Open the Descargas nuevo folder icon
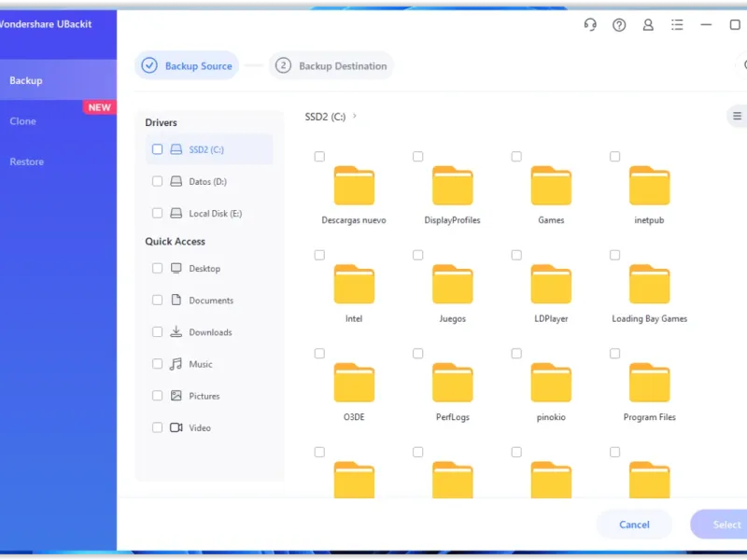This screenshot has height=560, width=747. coord(354,186)
